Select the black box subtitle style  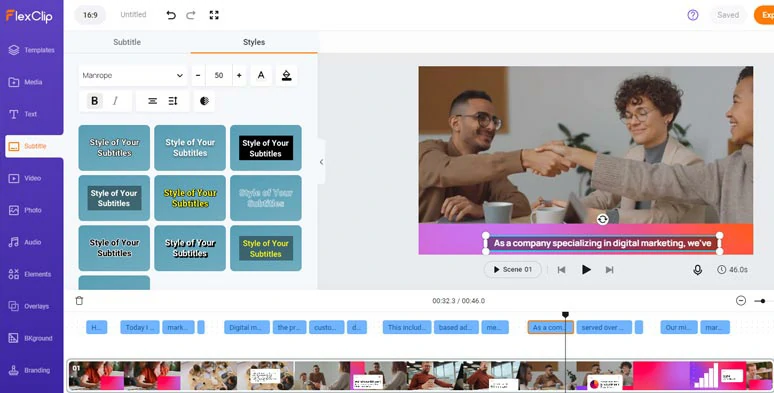[x=266, y=148]
